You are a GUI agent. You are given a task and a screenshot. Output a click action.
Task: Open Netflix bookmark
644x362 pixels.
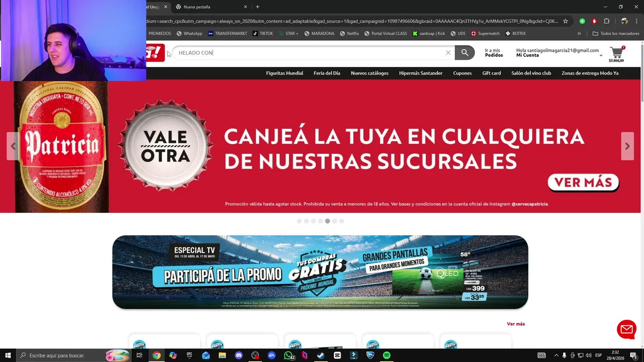coord(349,34)
